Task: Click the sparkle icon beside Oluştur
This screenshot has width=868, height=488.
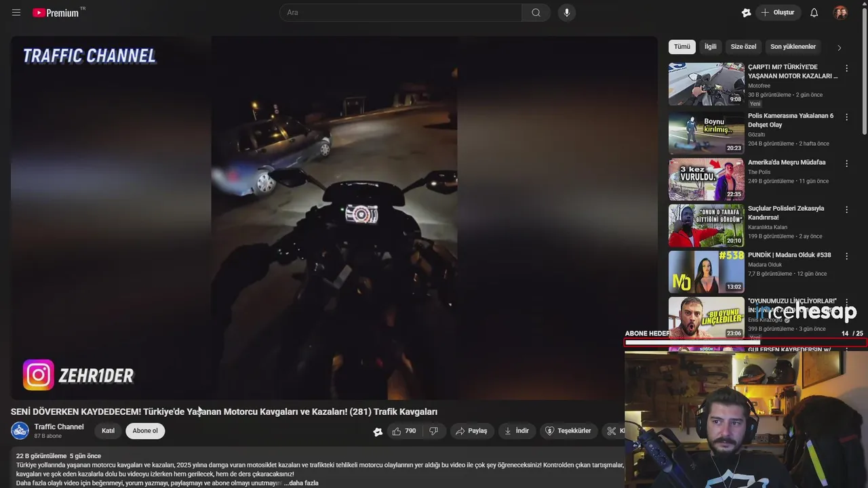Action: click(x=746, y=12)
